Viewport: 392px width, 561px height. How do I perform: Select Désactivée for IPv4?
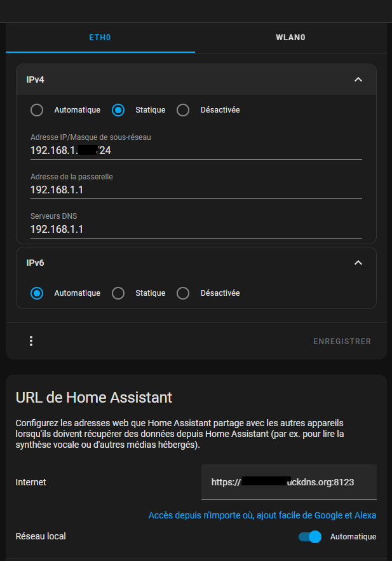pos(183,110)
